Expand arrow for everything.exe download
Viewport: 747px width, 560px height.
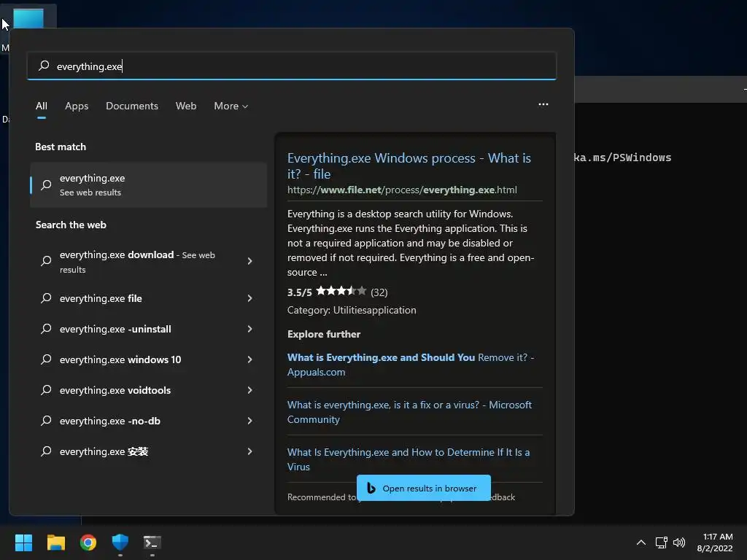pos(249,261)
